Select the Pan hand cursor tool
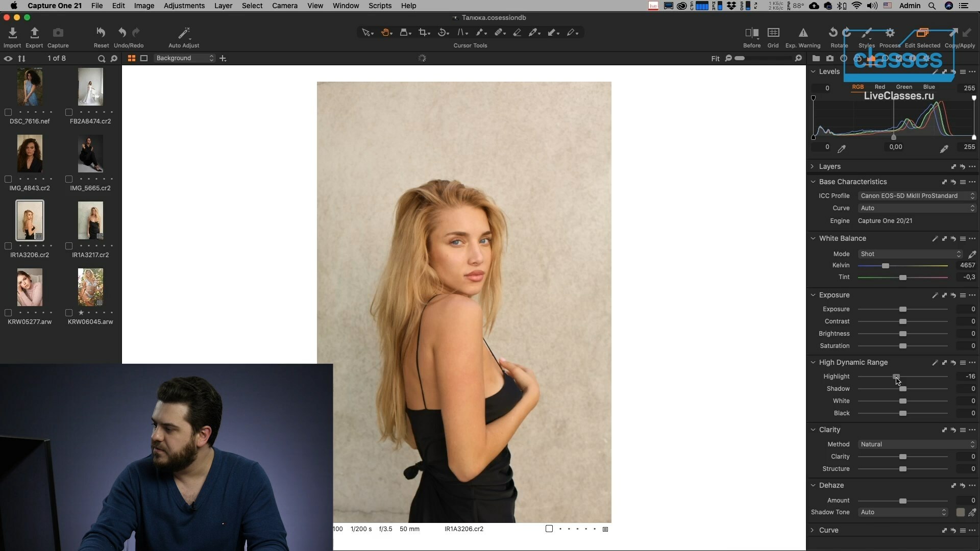 pyautogui.click(x=385, y=33)
